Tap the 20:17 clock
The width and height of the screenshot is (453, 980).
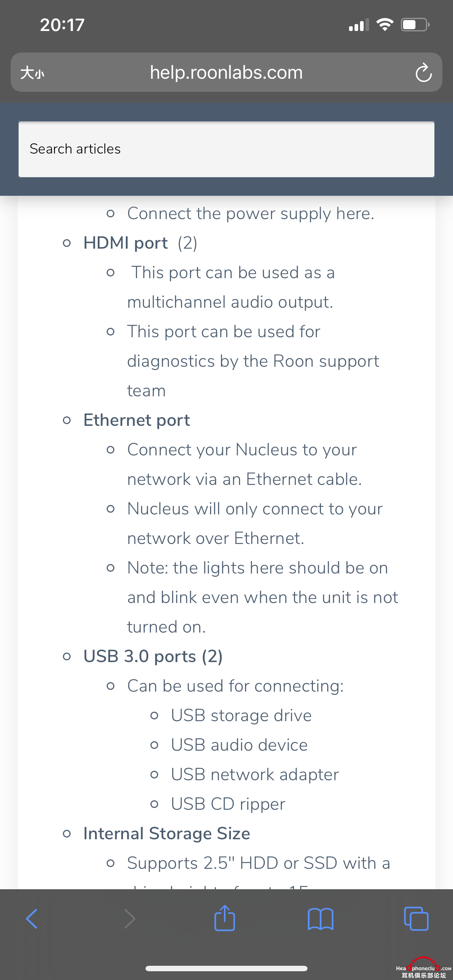[x=62, y=25]
